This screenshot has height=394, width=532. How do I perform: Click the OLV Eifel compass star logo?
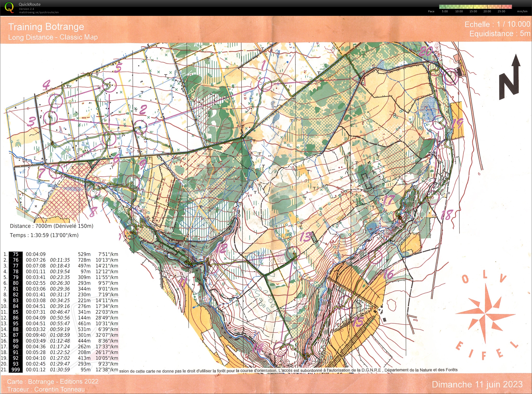pyautogui.click(x=486, y=313)
